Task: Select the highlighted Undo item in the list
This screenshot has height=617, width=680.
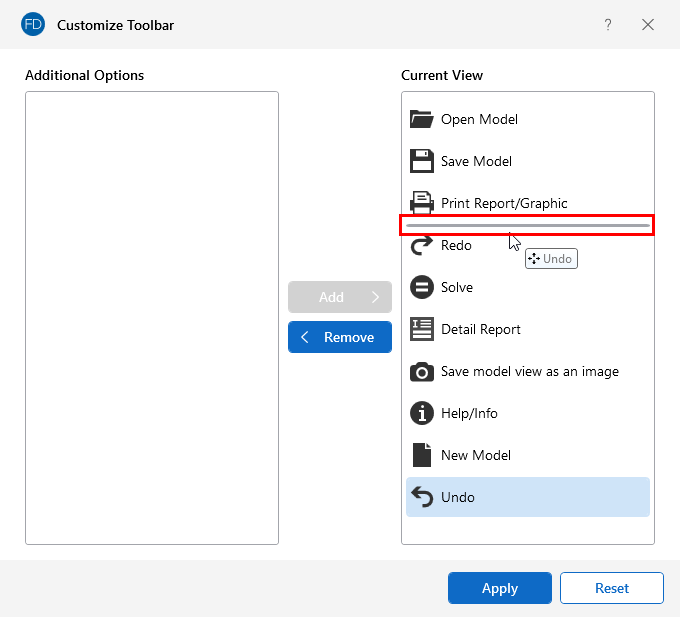Action: (527, 497)
